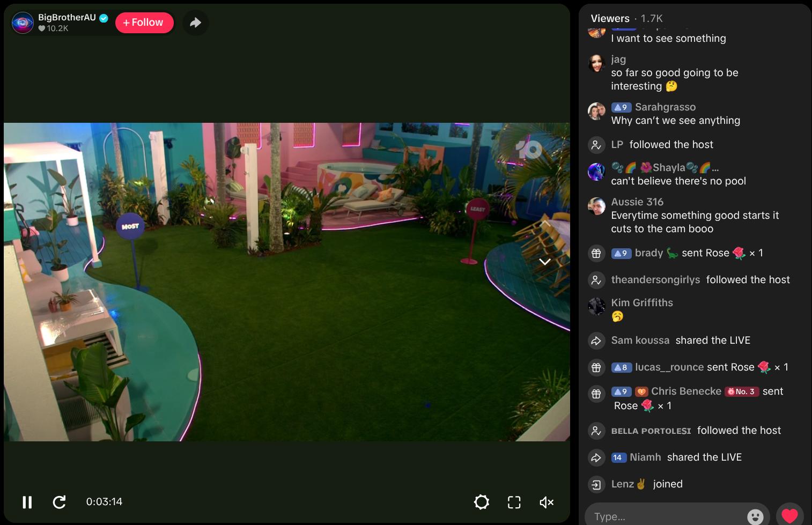Open the username Chris Benecke
The width and height of the screenshot is (812, 525).
point(686,391)
